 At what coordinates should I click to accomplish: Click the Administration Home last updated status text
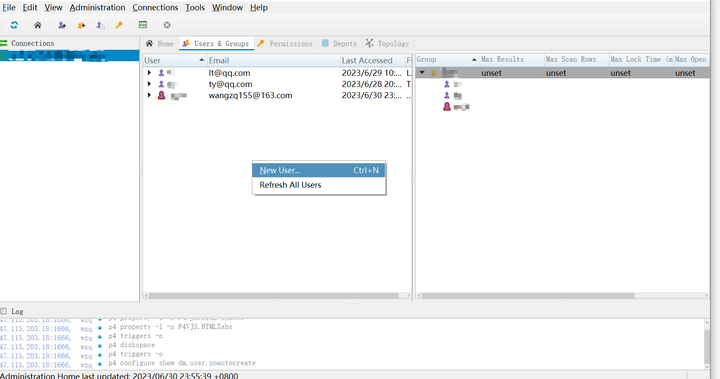click(119, 375)
